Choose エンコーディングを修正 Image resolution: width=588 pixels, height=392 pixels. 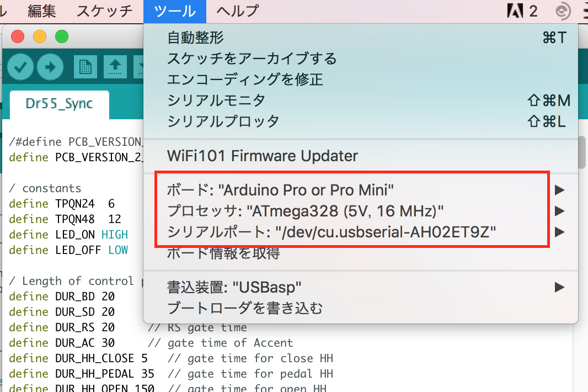[360, 80]
